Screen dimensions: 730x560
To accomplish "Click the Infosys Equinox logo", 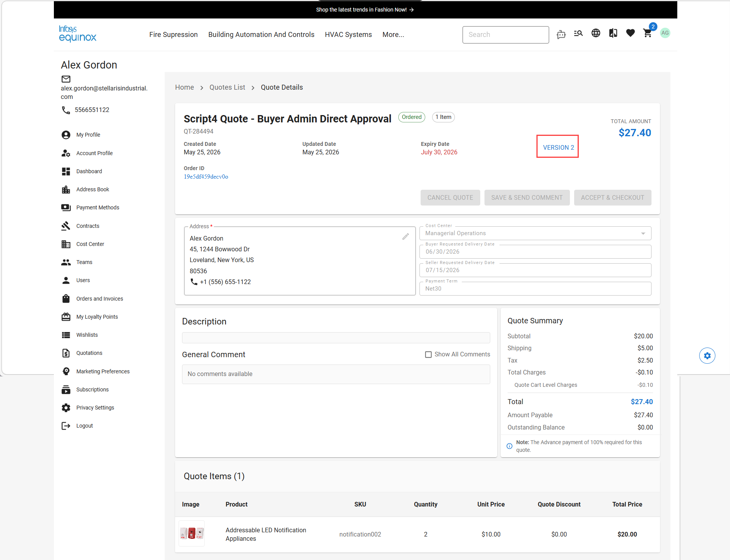I will 77,34.
